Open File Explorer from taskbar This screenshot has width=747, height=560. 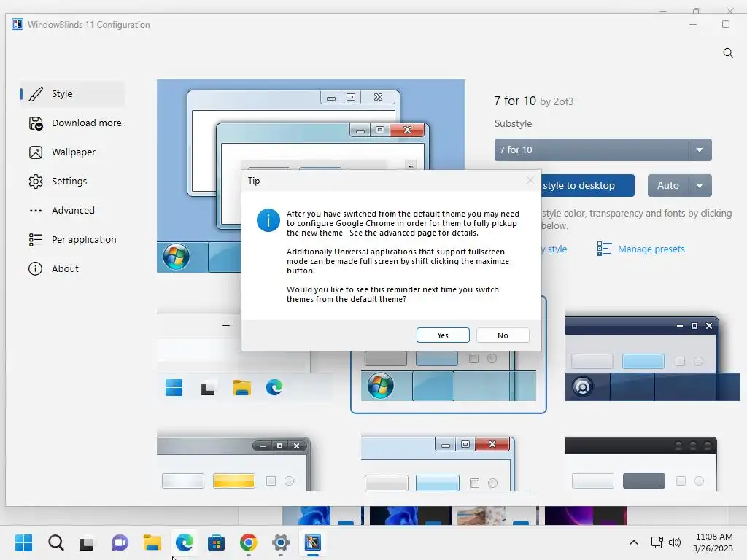pos(152,542)
